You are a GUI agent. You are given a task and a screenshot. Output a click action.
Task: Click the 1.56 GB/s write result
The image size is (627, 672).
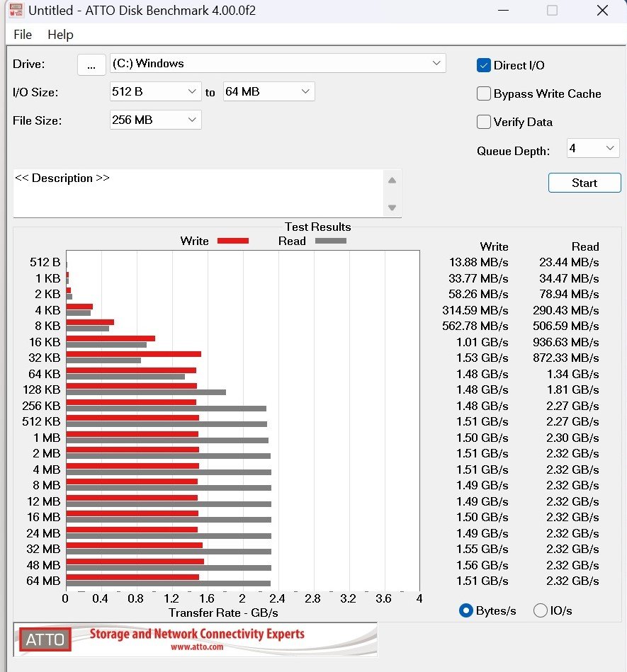coord(482,565)
